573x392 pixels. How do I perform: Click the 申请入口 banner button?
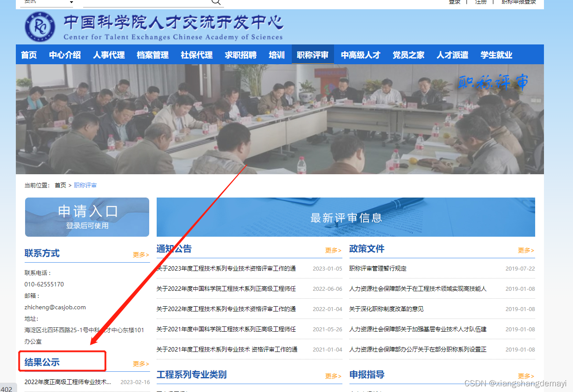(87, 217)
